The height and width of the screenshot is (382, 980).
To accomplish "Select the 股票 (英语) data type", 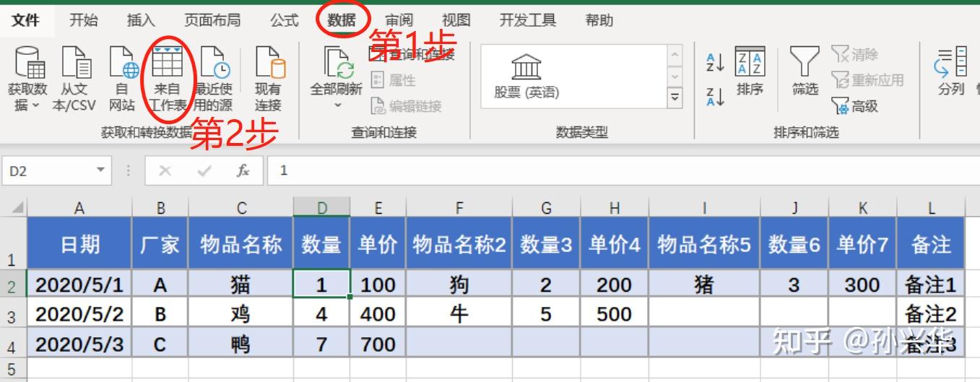I will click(x=526, y=76).
